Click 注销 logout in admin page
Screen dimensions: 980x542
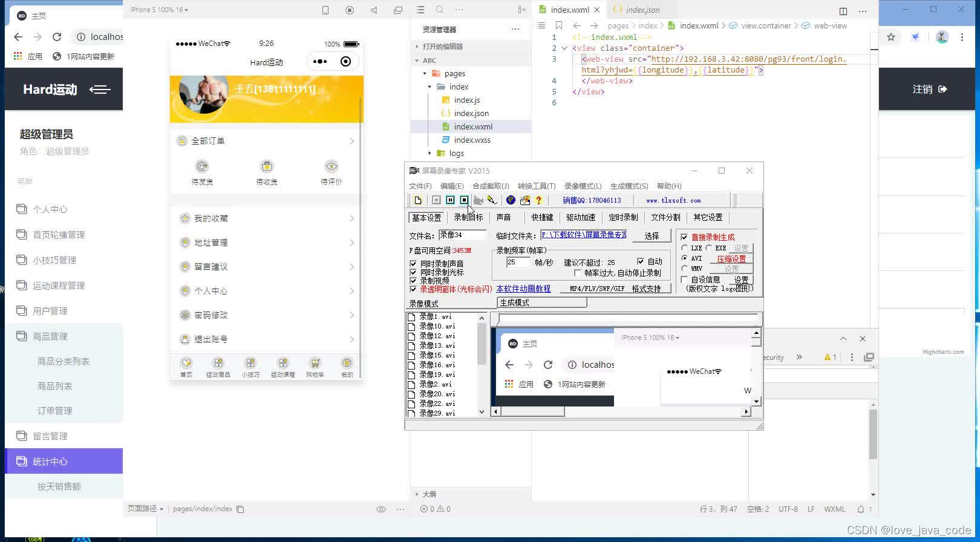(x=930, y=89)
